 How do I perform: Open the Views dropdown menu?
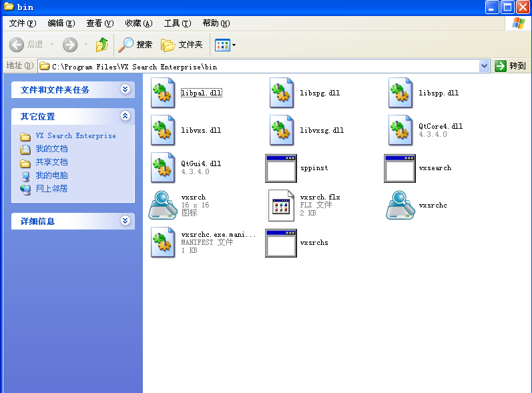226,45
